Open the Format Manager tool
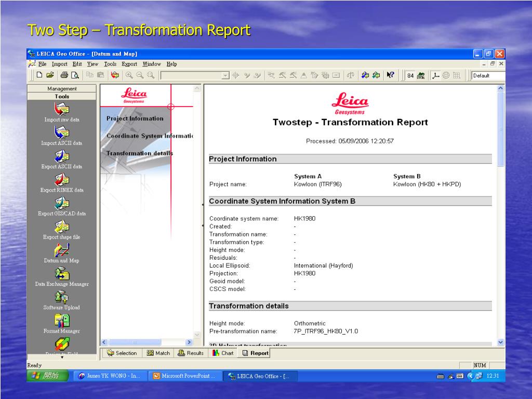Viewport: 532px width, 399px height. (62, 324)
